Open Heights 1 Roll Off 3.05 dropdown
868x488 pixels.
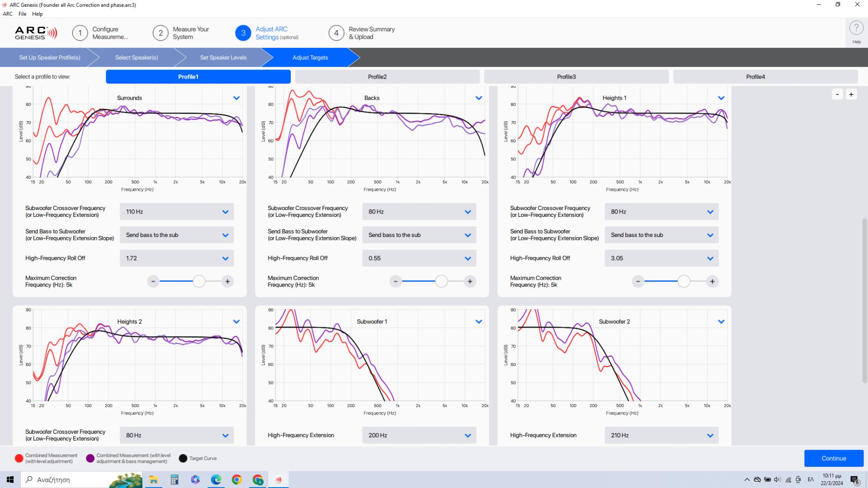661,258
